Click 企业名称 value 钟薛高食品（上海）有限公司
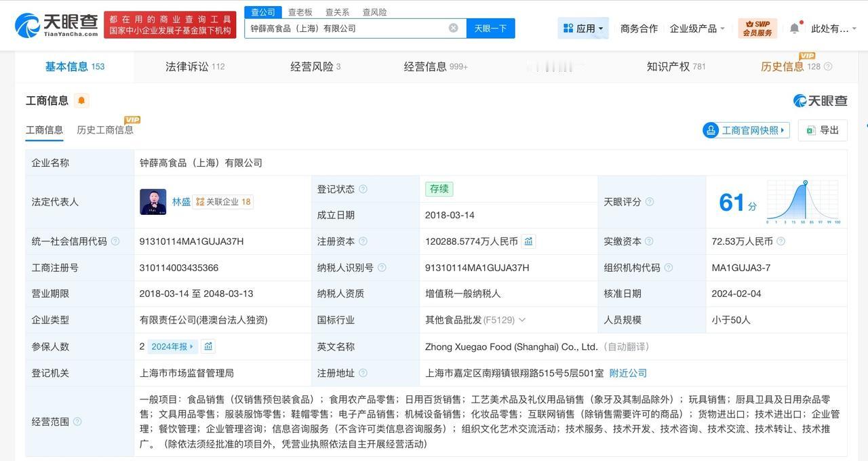The width and height of the screenshot is (868, 461). pos(201,163)
